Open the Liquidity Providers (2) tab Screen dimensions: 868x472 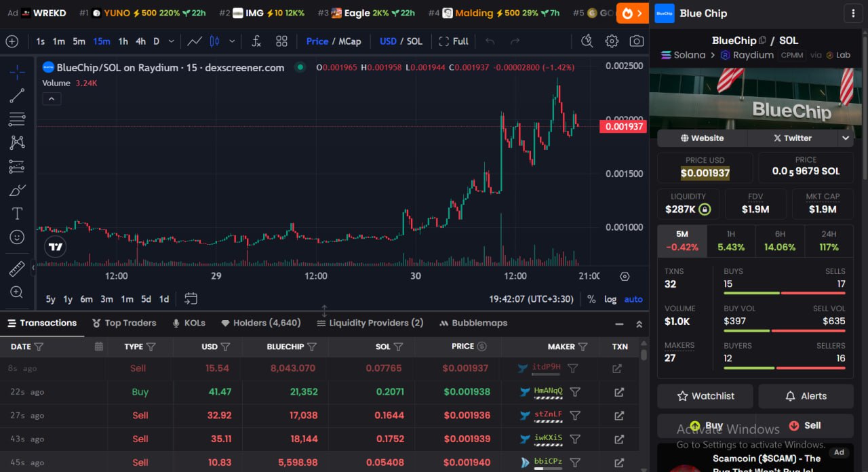click(370, 323)
